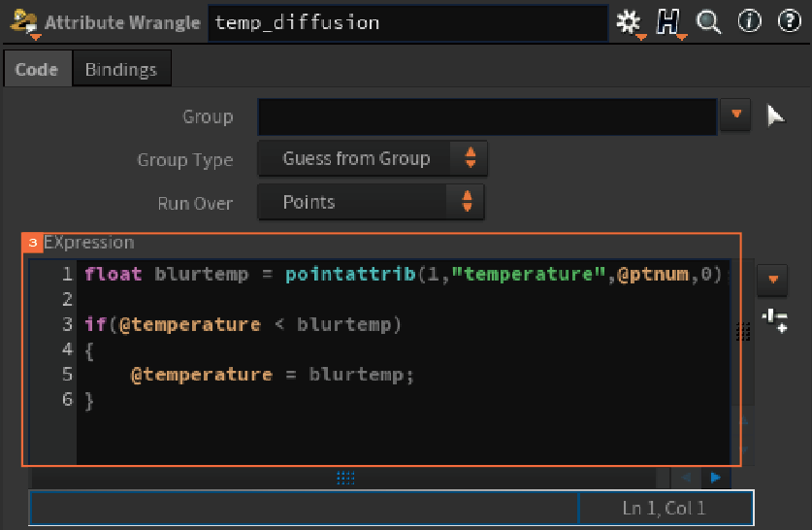
Task: Click the dotted resize handle below code editor
Action: point(345,478)
